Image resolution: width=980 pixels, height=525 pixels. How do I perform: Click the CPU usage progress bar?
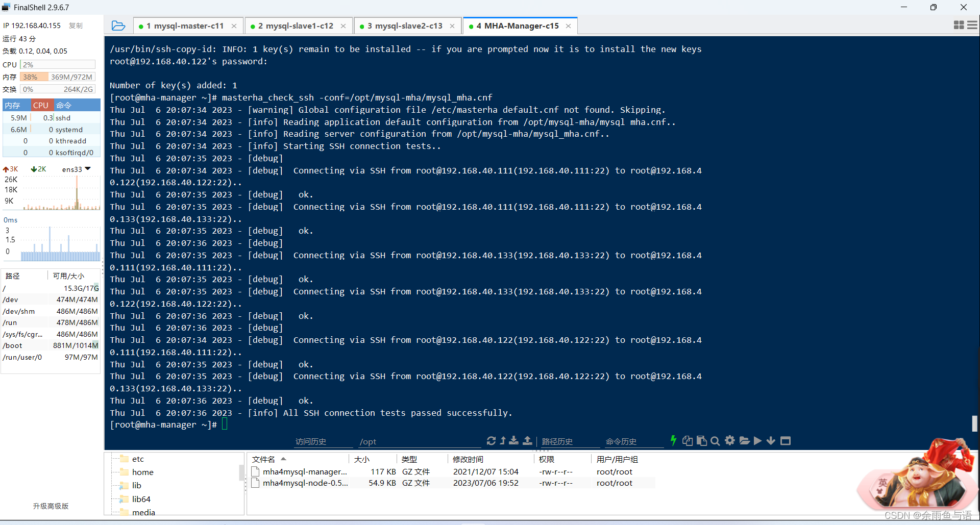(57, 64)
